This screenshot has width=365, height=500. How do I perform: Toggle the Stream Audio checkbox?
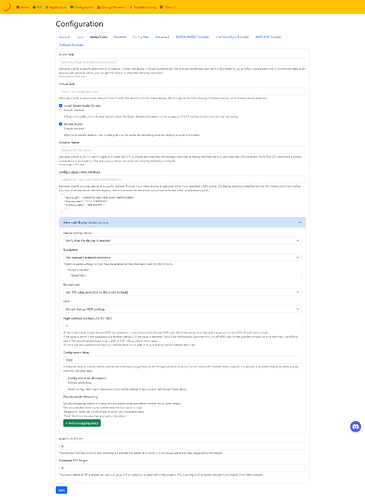click(x=61, y=124)
